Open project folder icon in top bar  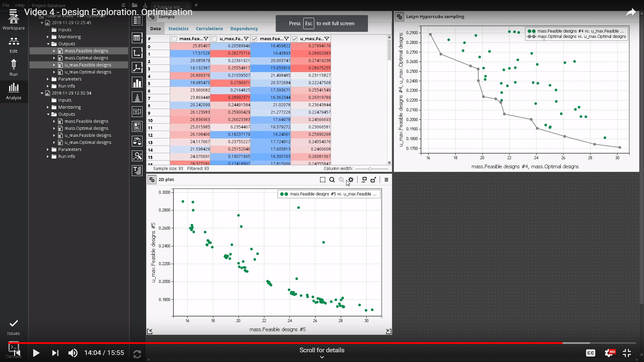135,5
